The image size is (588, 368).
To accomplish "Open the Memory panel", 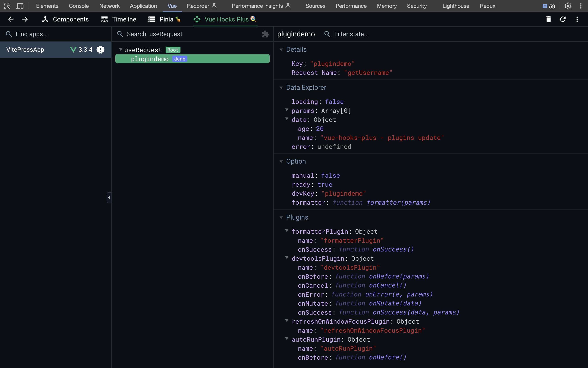I will tap(386, 6).
